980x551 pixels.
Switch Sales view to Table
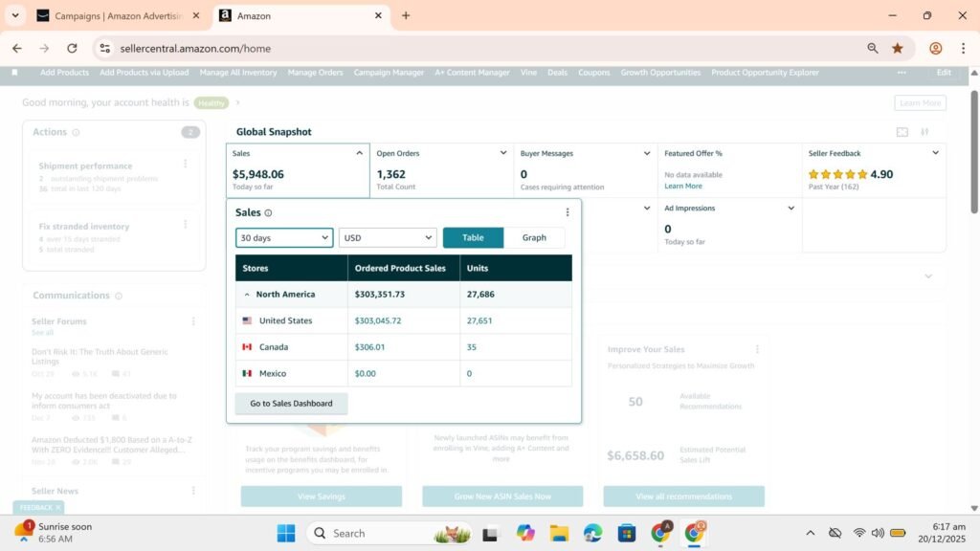pyautogui.click(x=473, y=237)
